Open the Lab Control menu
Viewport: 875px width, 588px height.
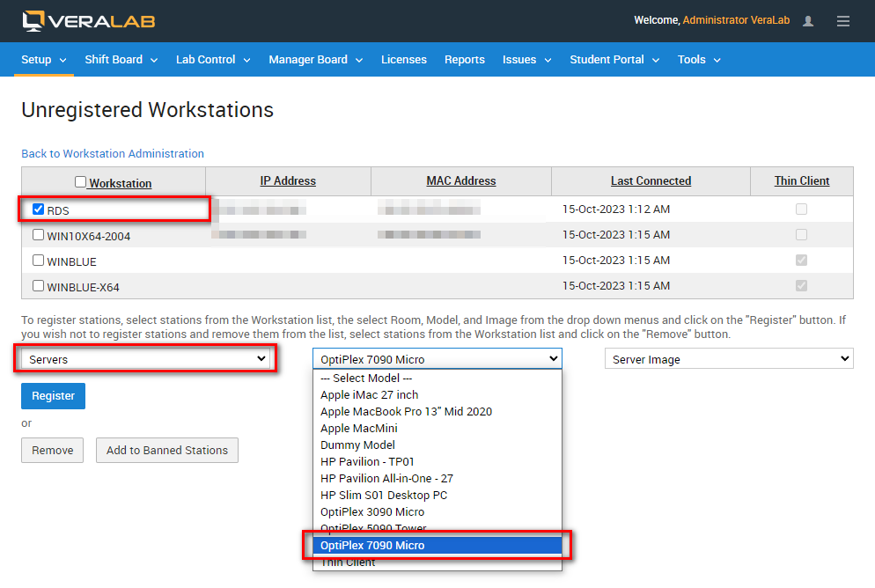213,60
